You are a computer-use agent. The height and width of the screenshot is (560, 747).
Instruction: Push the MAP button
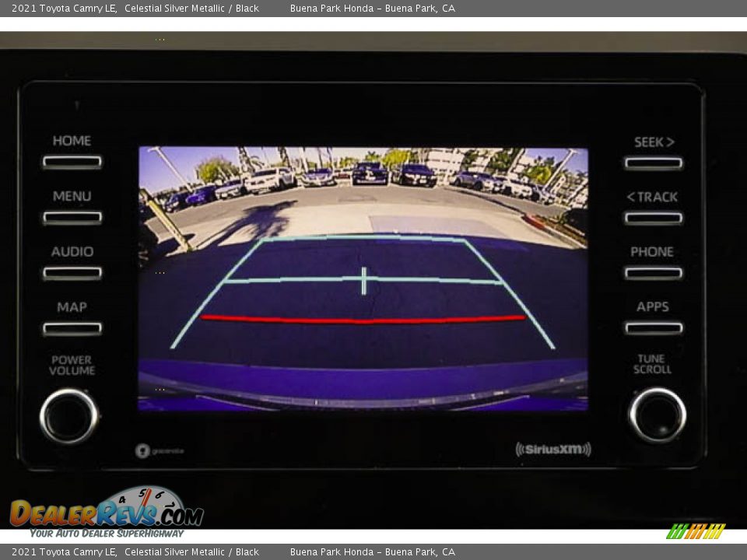point(72,328)
